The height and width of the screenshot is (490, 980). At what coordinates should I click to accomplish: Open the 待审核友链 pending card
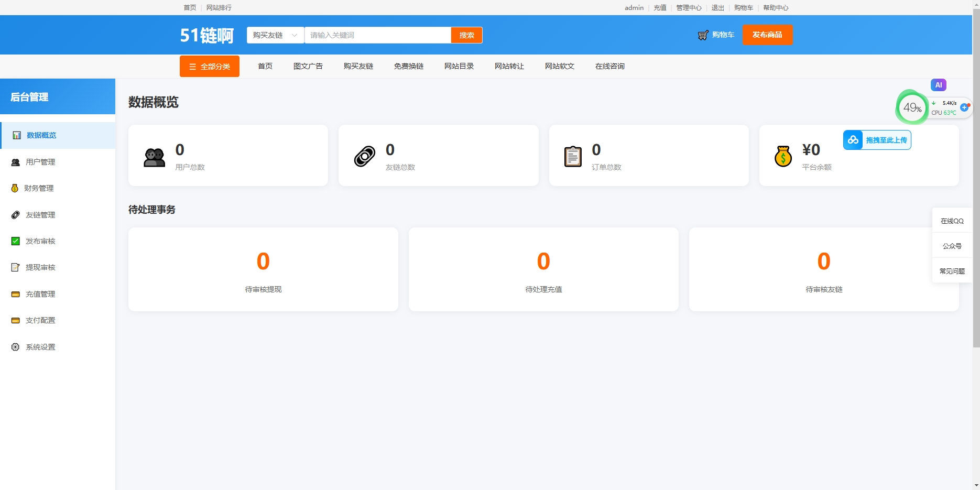click(x=824, y=269)
